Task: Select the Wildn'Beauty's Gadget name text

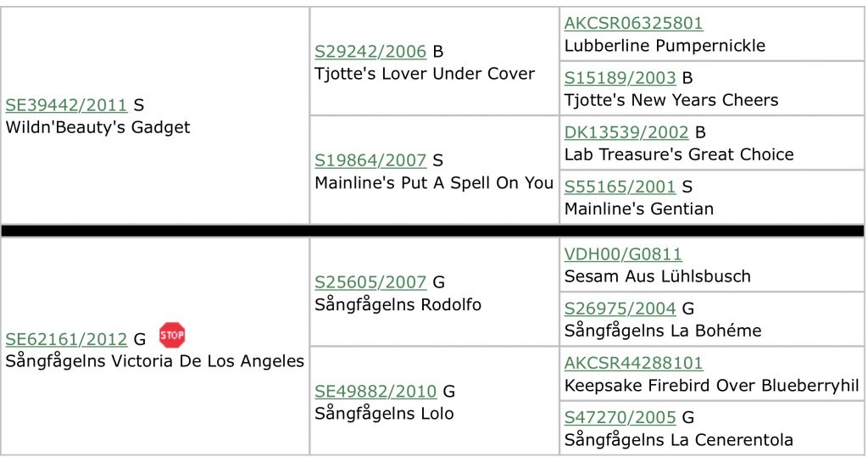Action: pyautogui.click(x=97, y=127)
